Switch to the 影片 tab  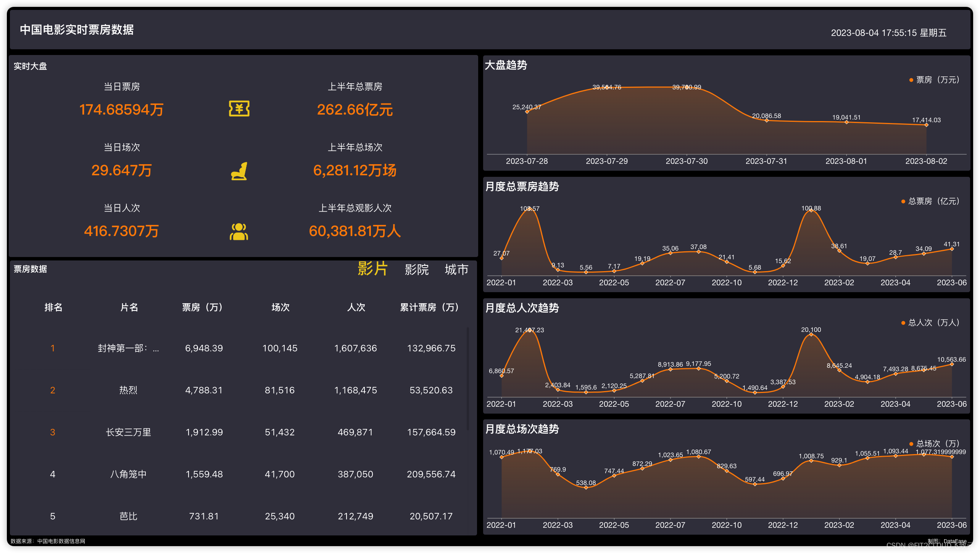[x=372, y=269]
